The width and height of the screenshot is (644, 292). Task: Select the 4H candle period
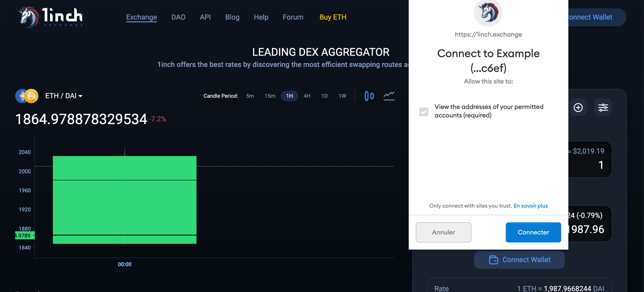[x=307, y=96]
